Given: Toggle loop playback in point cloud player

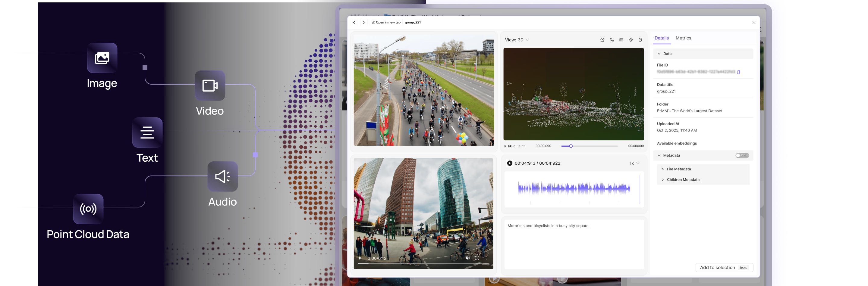Looking at the screenshot, I should pos(524,146).
